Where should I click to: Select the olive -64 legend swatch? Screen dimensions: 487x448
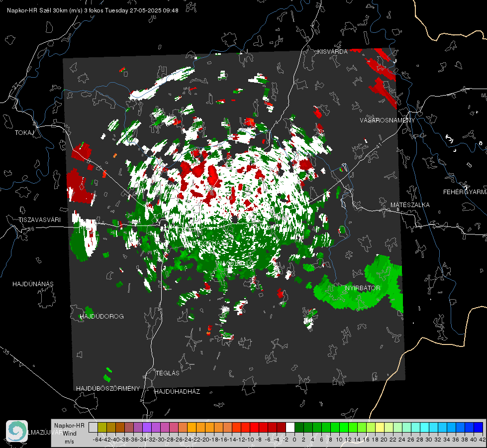click(102, 427)
